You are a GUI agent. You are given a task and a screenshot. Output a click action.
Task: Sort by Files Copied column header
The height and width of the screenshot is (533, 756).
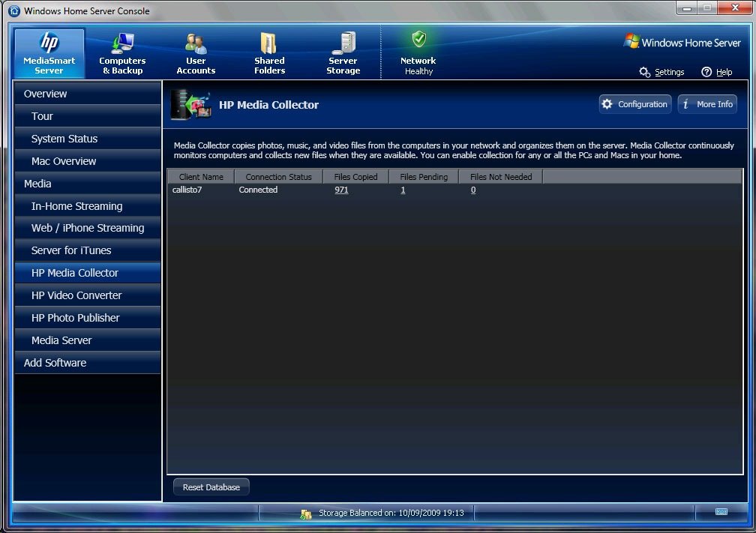355,177
